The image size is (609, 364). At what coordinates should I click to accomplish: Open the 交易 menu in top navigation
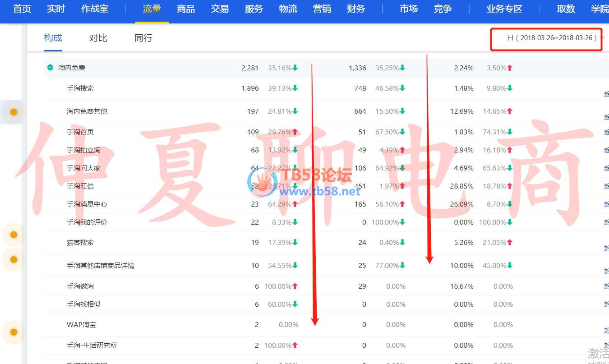(220, 9)
